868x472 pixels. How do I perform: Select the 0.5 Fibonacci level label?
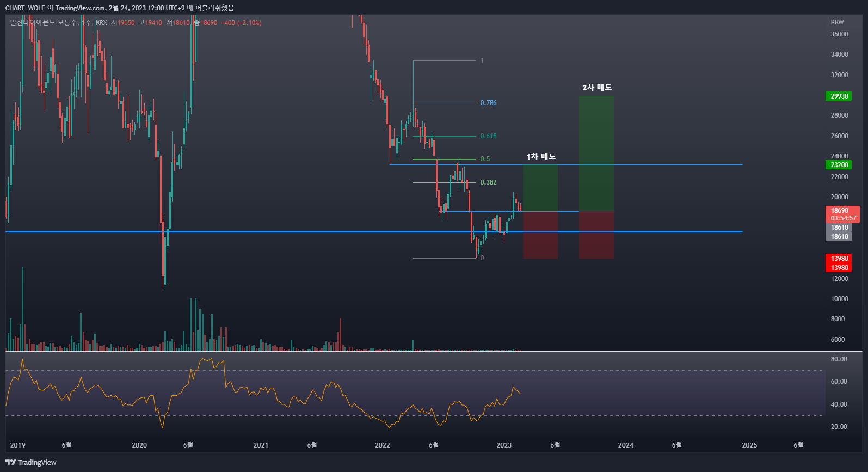(x=485, y=159)
